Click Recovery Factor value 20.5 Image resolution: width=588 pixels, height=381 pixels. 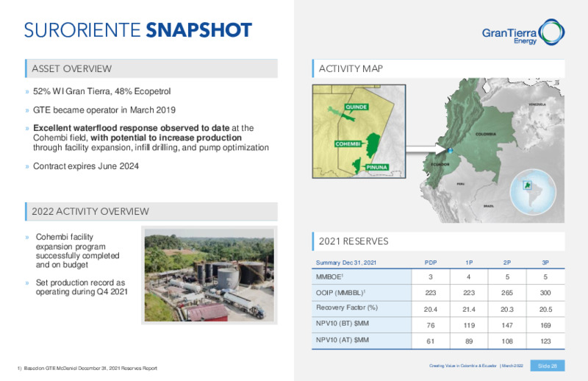545,310
